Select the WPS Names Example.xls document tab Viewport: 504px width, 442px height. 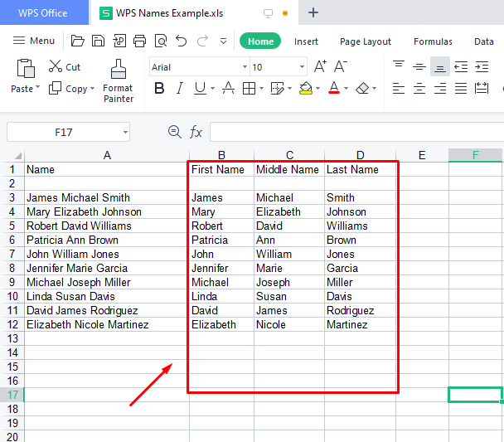pyautogui.click(x=194, y=13)
